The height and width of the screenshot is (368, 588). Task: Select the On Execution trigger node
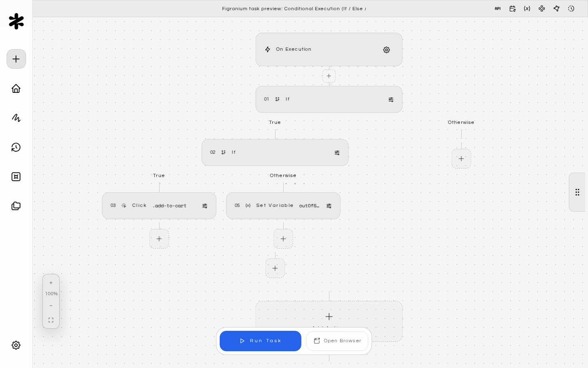pyautogui.click(x=329, y=49)
